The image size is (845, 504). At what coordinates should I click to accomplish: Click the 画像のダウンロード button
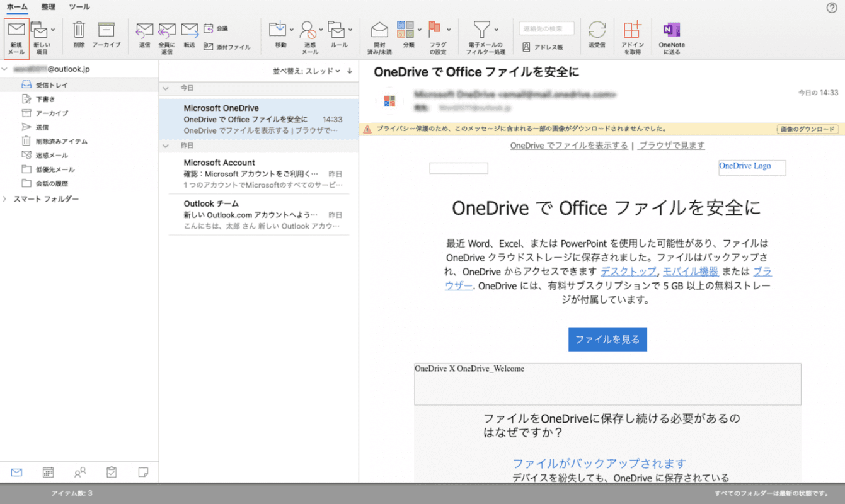coord(807,129)
